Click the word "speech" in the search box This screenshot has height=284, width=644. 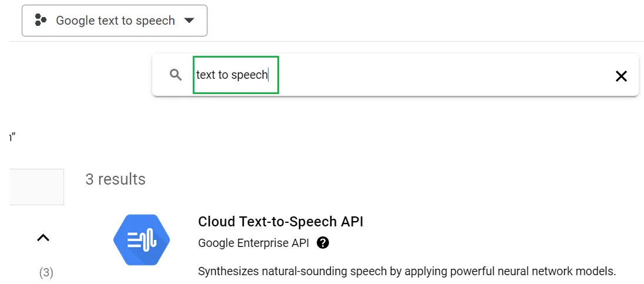[250, 75]
